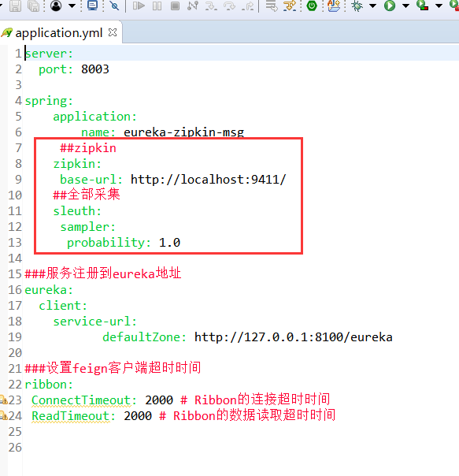Click the 'base-url:' key
The height and width of the screenshot is (476, 459).
(x=91, y=180)
